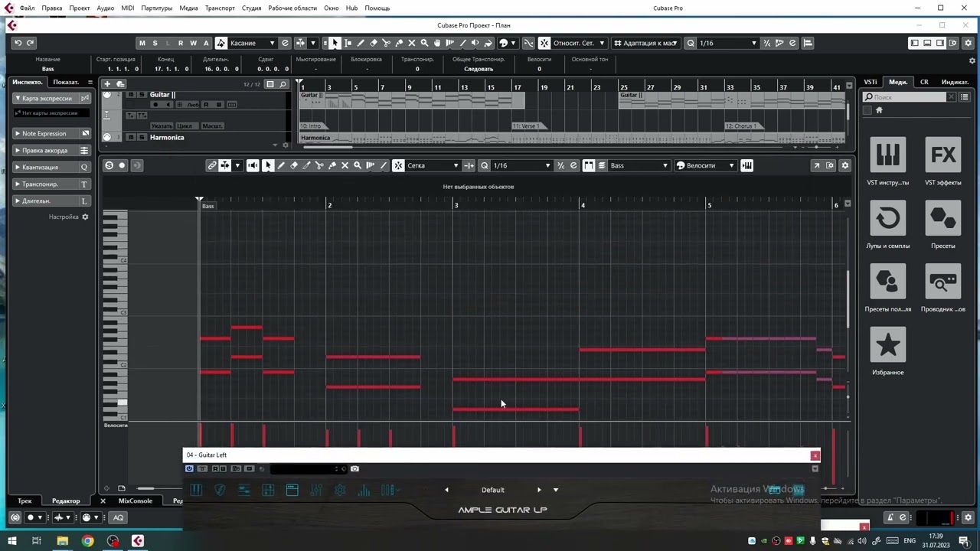Image resolution: width=980 pixels, height=551 pixels.
Task: Click the Указать button on marker track
Action: tap(162, 126)
